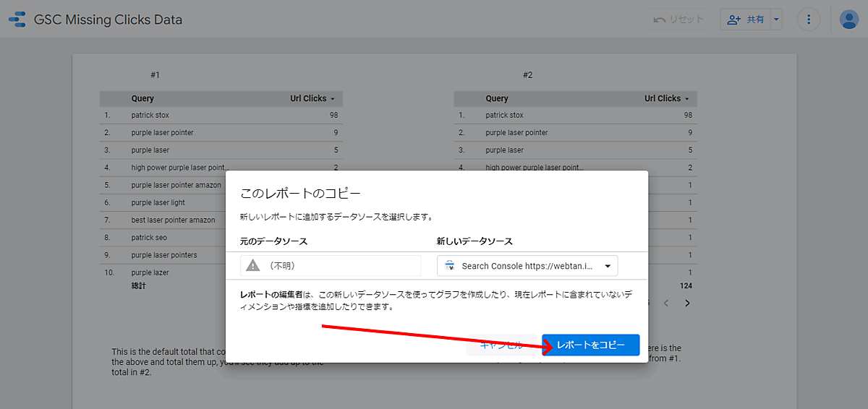868x409 pixels.
Task: Click the 共有 share button
Action: [746, 20]
